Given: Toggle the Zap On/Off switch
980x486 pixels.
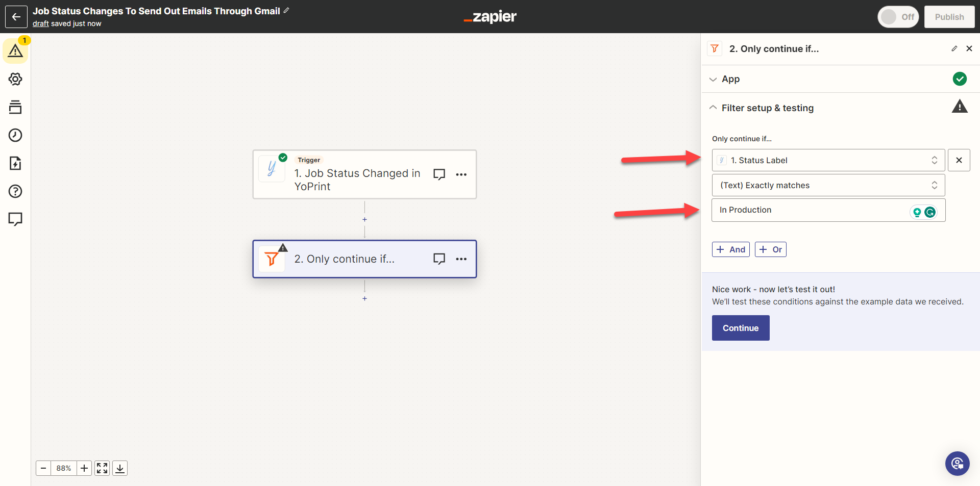Looking at the screenshot, I should tap(898, 17).
